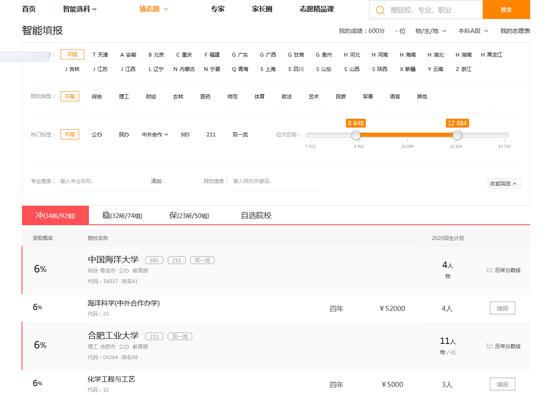Switch to the 自选院校 tab

pyautogui.click(x=256, y=215)
